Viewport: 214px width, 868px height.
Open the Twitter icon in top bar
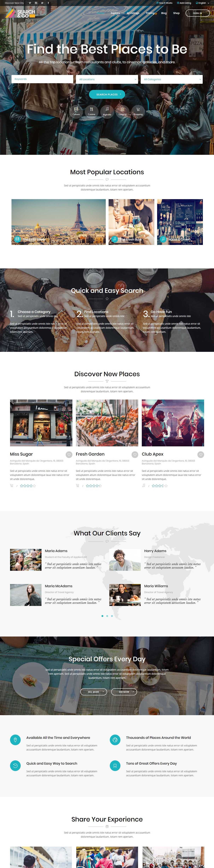coord(42,3)
